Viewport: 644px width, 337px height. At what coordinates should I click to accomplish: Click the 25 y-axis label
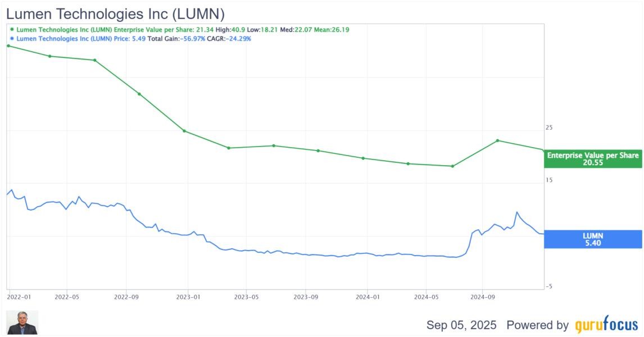[x=549, y=127]
